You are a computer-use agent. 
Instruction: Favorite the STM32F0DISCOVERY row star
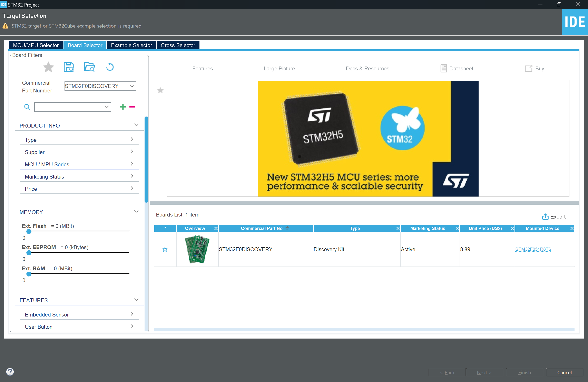coord(165,249)
